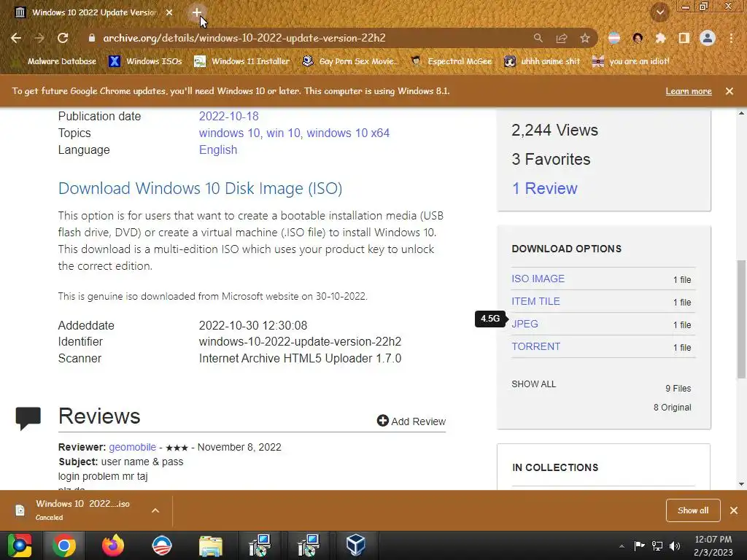Image resolution: width=747 pixels, height=560 pixels.
Task: Reload the archive.org page
Action: 63,38
